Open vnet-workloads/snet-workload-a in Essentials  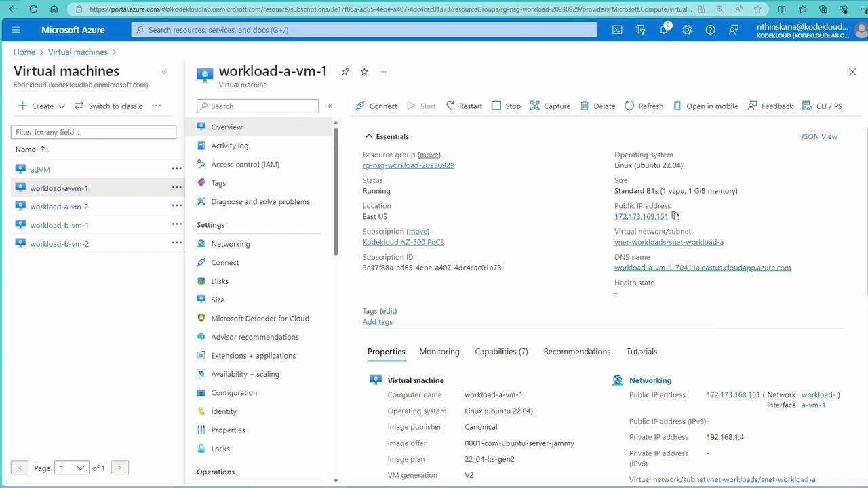click(x=669, y=242)
